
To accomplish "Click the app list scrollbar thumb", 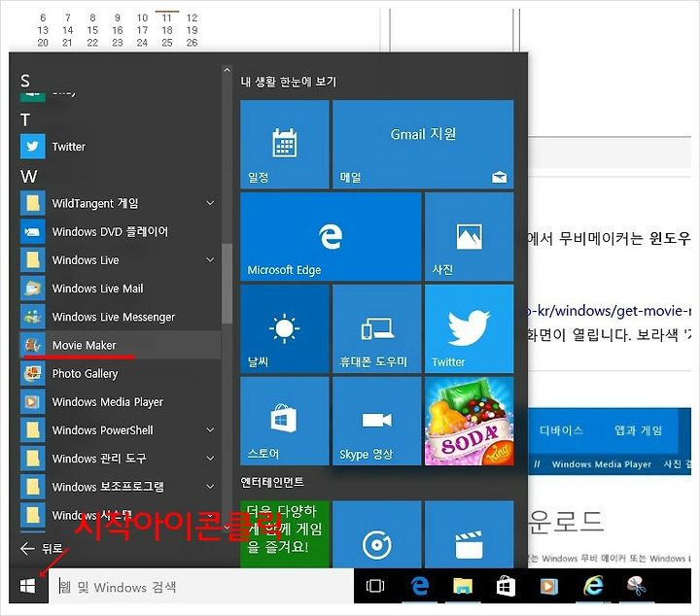I will click(227, 284).
